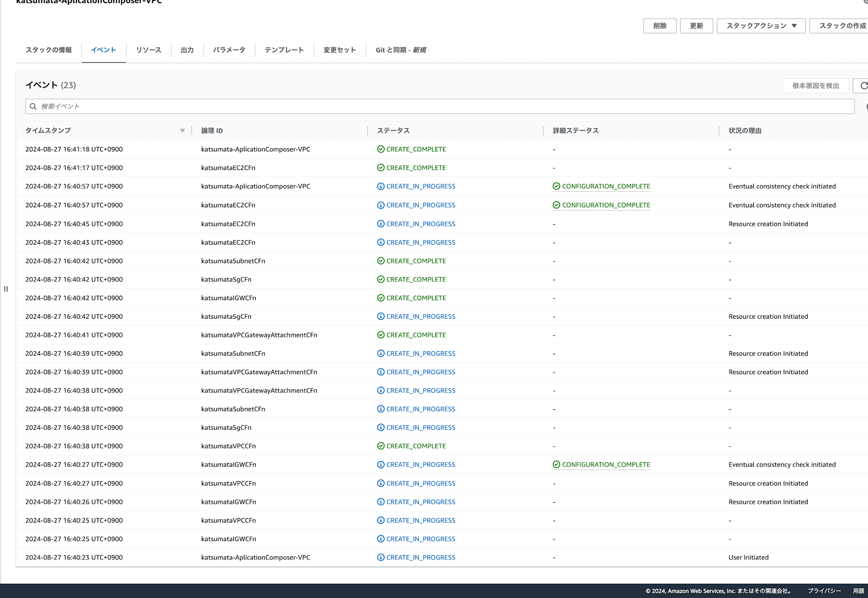Screen dimensions: 868x598
Task: Click info icon in the 16:40:23 User Initiated row
Action: coord(381,557)
